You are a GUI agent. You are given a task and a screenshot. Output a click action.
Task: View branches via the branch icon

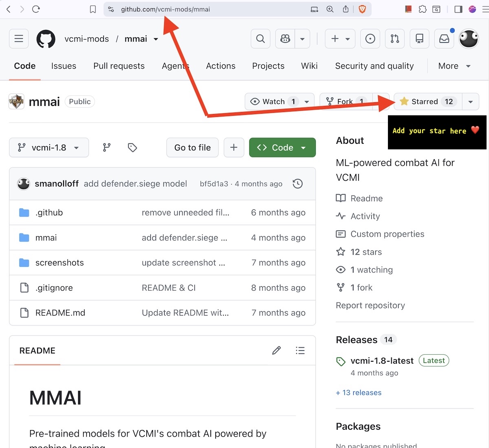pyautogui.click(x=107, y=147)
